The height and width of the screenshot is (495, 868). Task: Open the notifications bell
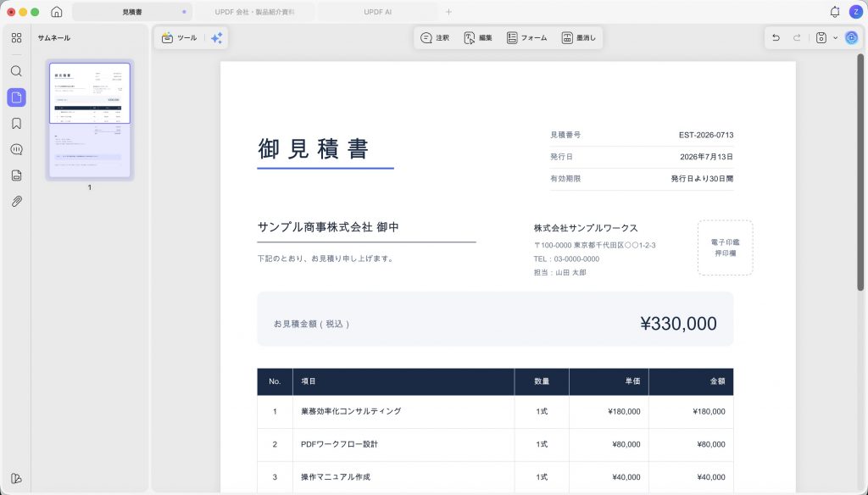pyautogui.click(x=835, y=12)
